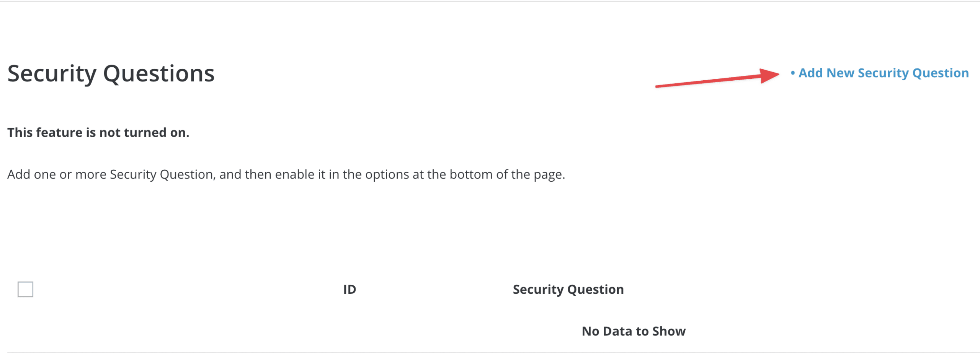The image size is (980, 353).
Task: Click the word "Questions" in the page heading
Action: (x=158, y=73)
